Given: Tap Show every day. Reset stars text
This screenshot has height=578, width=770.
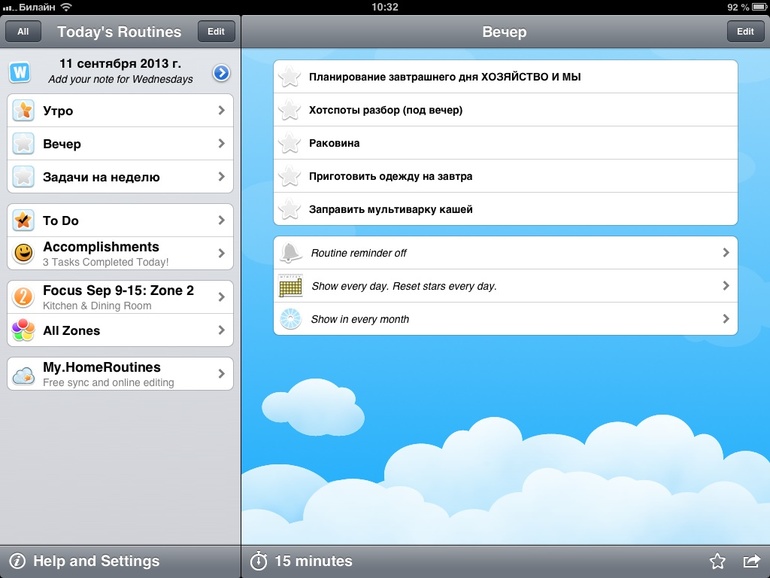Looking at the screenshot, I should 404,286.
